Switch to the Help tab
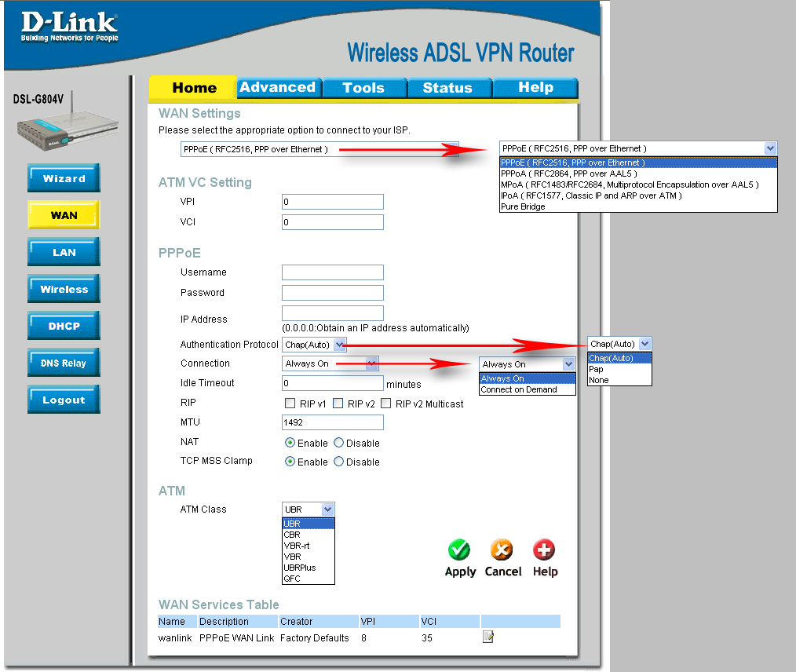The height and width of the screenshot is (672, 796). click(x=535, y=87)
